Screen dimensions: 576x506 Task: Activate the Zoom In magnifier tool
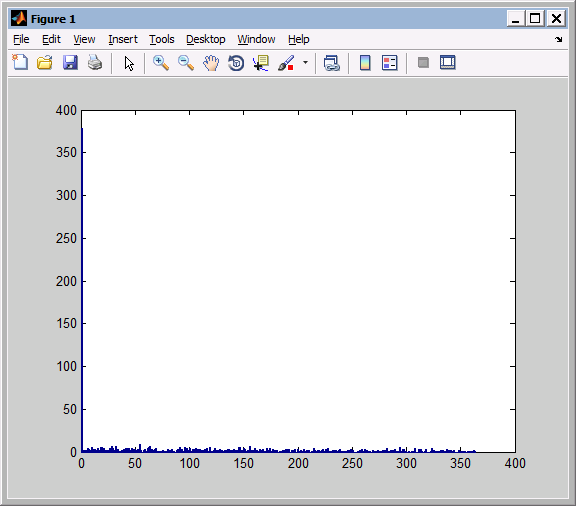pyautogui.click(x=161, y=63)
